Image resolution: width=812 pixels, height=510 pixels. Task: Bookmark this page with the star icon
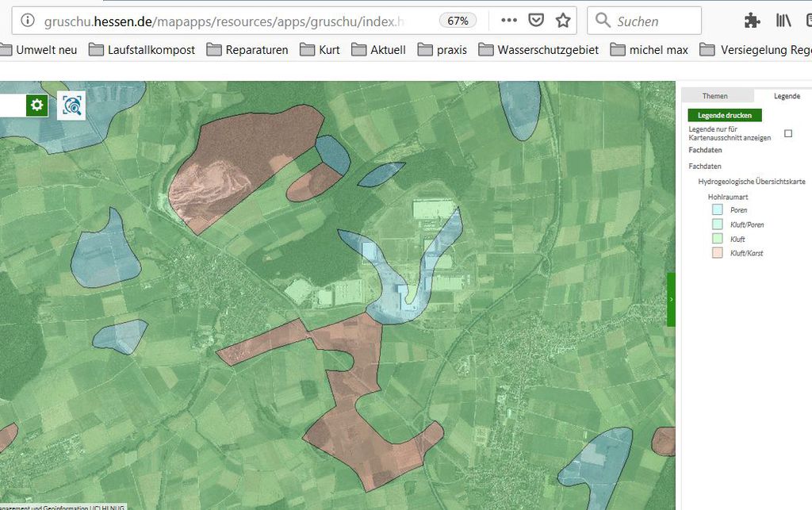[x=563, y=21]
